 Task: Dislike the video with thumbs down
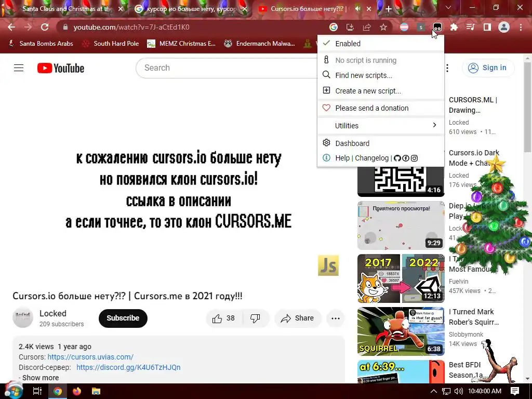[x=255, y=318]
